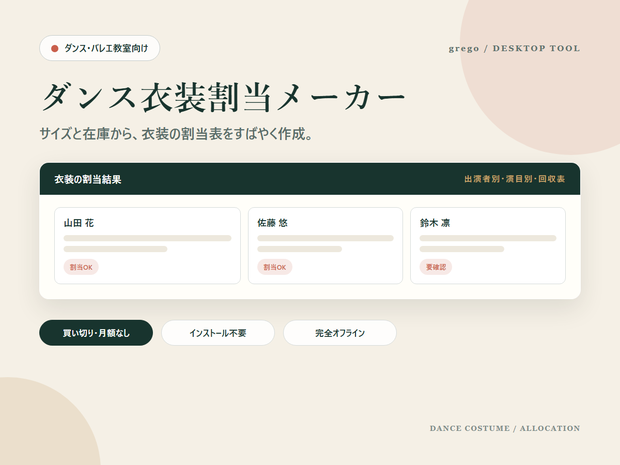Open the 佐藤 悠 allocation card
This screenshot has width=620, height=465.
click(x=325, y=246)
